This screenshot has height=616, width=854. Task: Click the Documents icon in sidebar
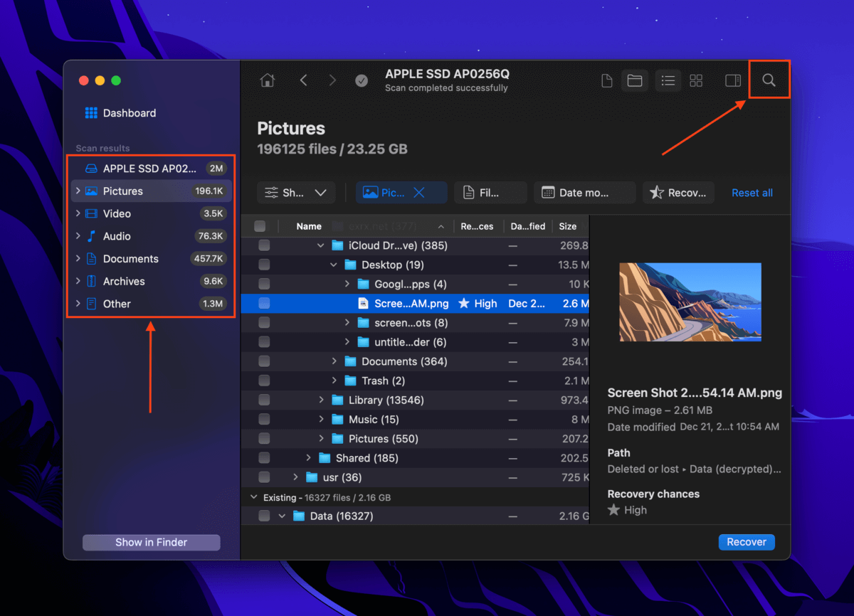pyautogui.click(x=91, y=259)
